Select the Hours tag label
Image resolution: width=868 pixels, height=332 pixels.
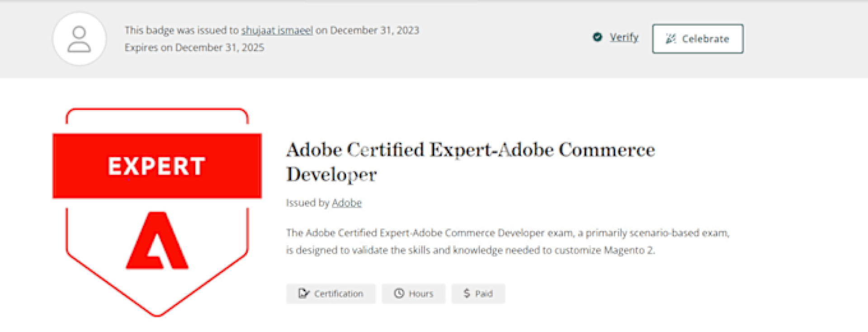(x=421, y=294)
